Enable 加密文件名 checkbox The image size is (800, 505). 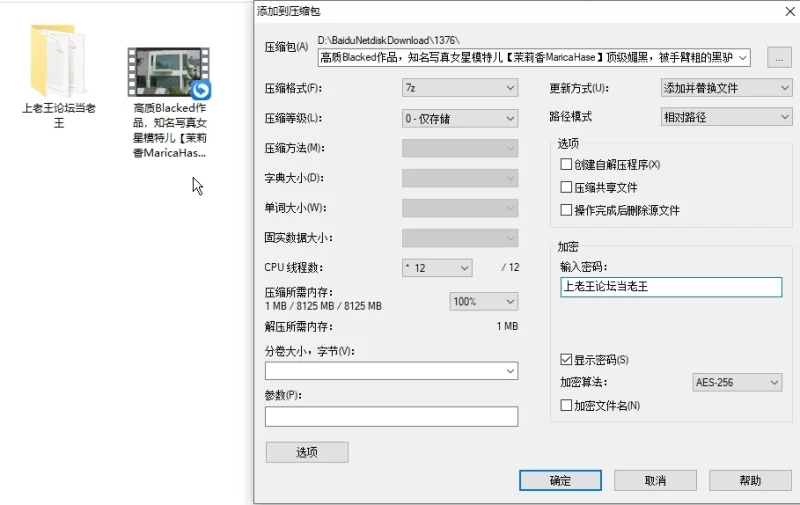[x=567, y=405]
